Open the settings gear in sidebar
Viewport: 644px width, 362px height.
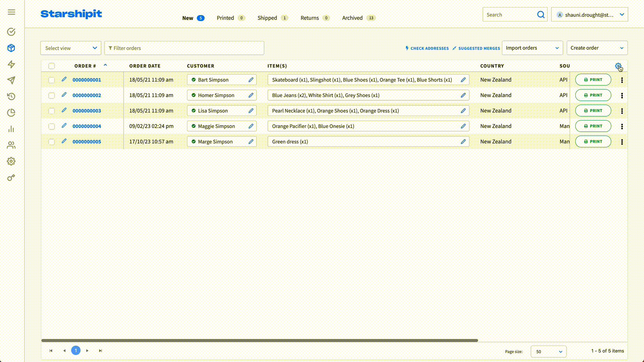coord(11,161)
